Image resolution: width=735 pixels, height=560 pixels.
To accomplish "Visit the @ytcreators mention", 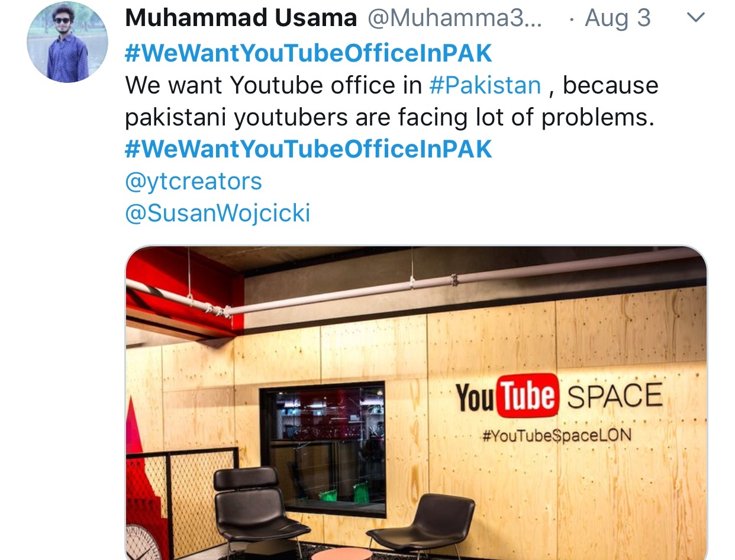I will [x=194, y=181].
